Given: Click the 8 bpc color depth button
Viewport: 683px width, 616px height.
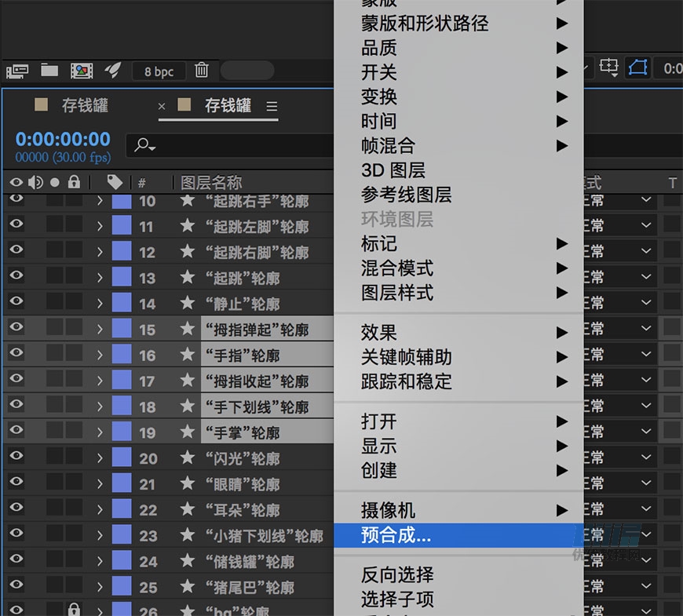Looking at the screenshot, I should point(158,71).
